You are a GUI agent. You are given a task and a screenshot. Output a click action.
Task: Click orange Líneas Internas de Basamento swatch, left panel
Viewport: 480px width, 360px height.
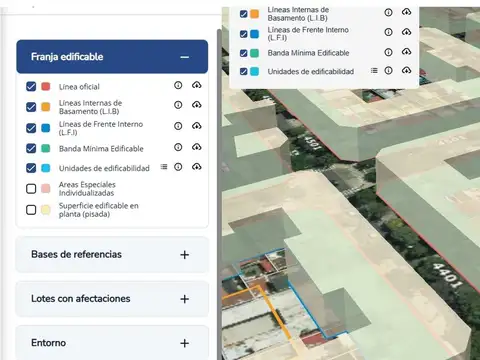coord(46,107)
